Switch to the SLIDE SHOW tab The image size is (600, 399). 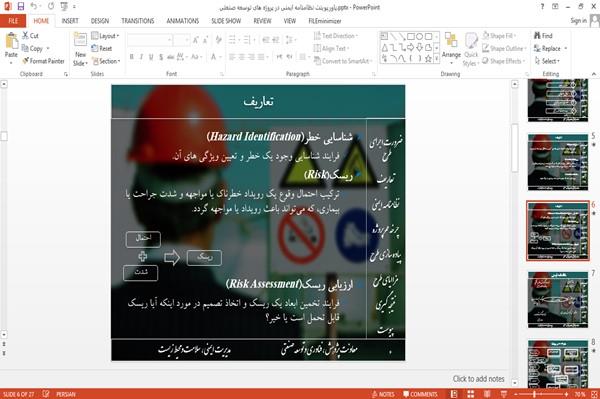click(226, 21)
